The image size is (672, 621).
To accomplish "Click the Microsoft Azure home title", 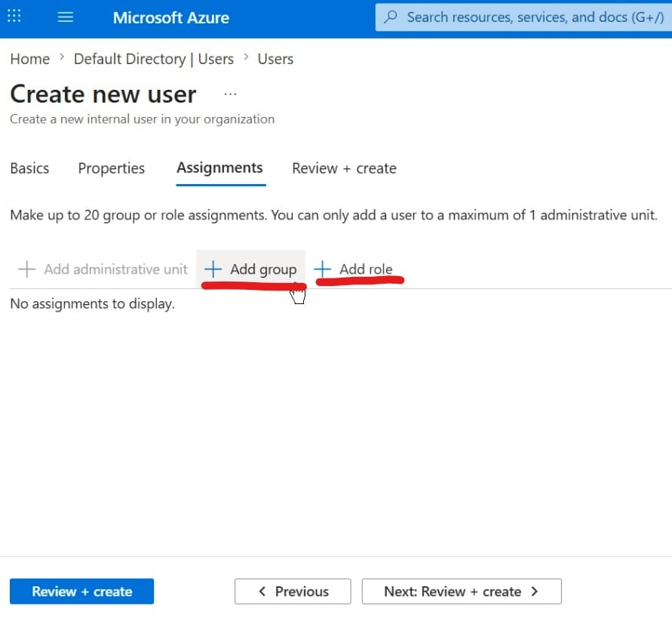I will (171, 17).
